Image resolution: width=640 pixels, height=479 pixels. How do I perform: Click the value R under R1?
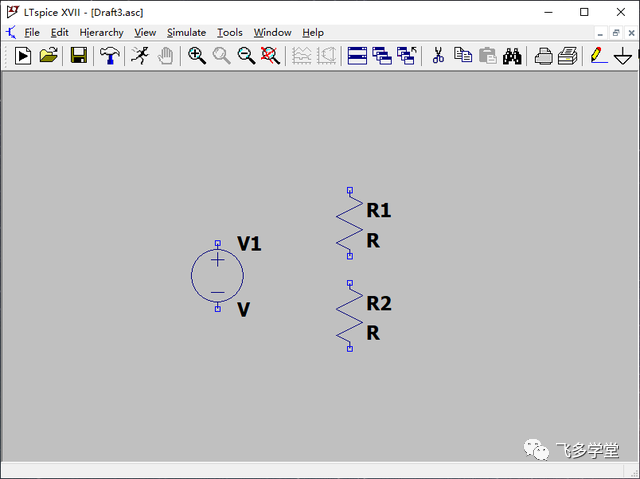(373, 241)
